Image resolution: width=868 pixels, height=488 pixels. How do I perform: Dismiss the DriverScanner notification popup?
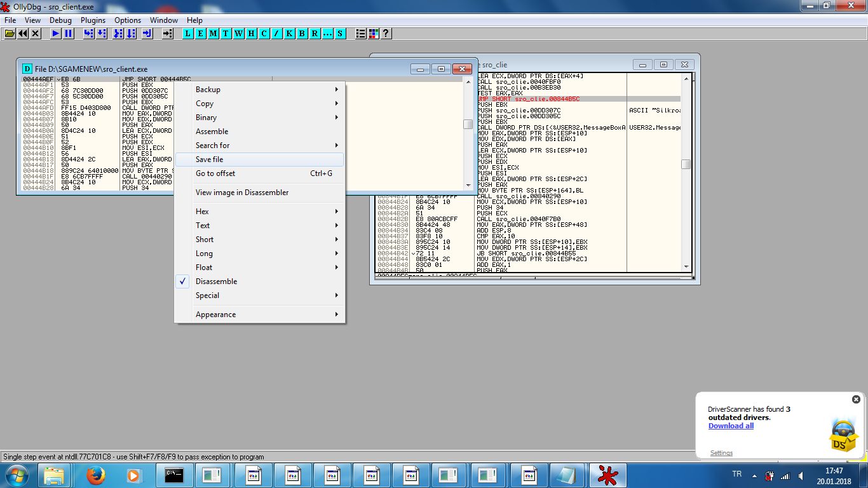[x=856, y=399]
